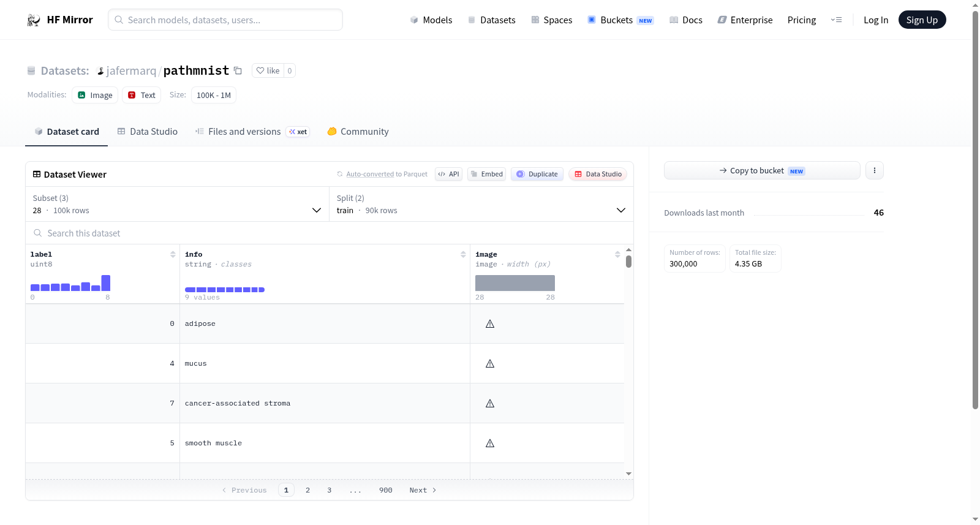Focus the Search this dataset field
980x525 pixels.
[x=330, y=233]
